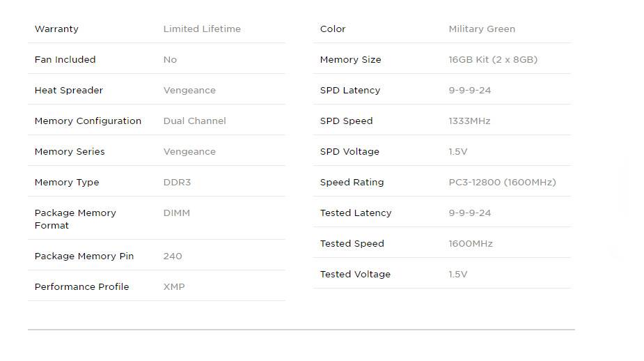644x361 pixels.
Task: Select the DIMM format value
Action: point(177,213)
